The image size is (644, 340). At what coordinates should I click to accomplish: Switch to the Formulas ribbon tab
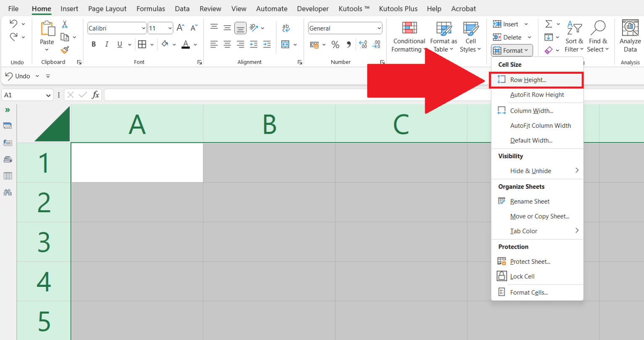(x=151, y=8)
